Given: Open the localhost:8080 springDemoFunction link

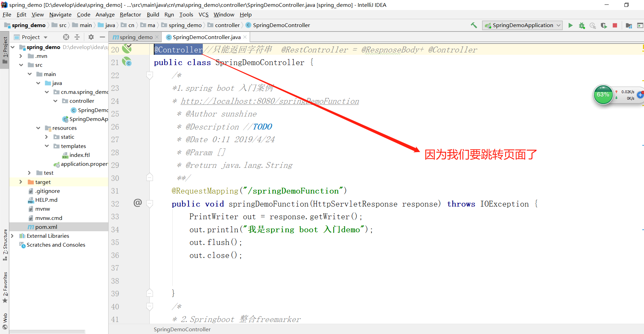Looking at the screenshot, I should [x=270, y=101].
